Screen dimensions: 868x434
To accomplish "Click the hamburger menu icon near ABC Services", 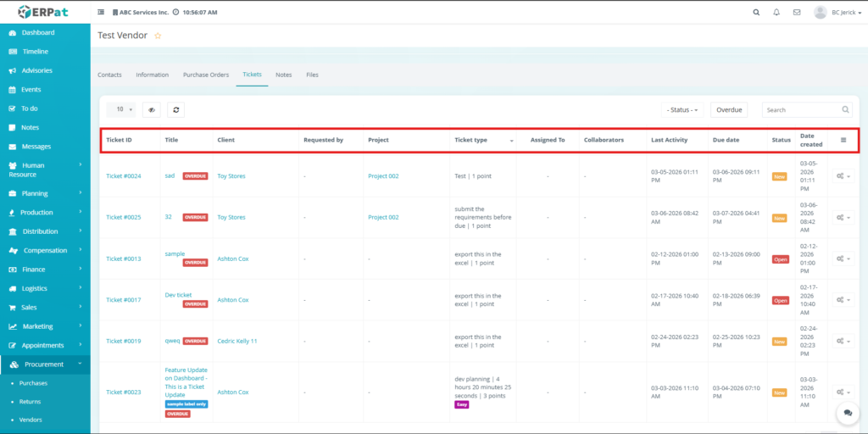I will click(102, 13).
